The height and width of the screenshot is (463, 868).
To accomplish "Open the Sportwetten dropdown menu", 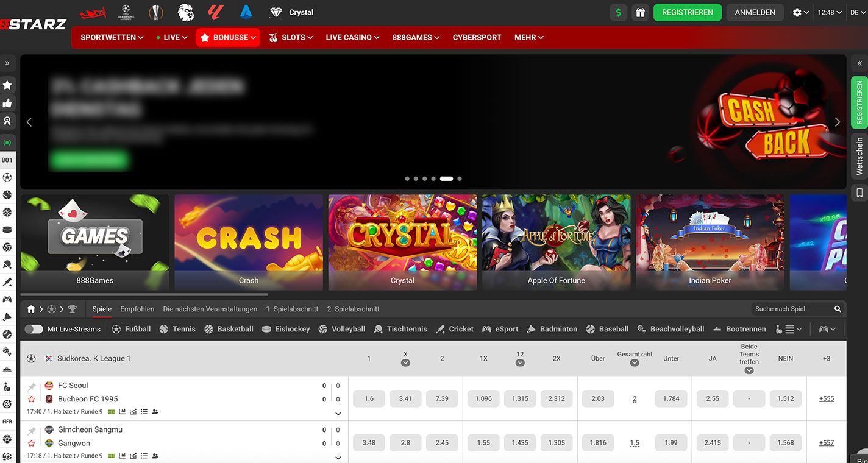I will click(112, 37).
